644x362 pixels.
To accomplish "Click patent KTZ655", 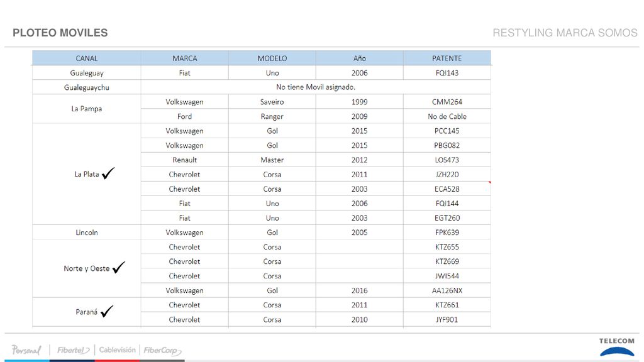I will pyautogui.click(x=447, y=246).
